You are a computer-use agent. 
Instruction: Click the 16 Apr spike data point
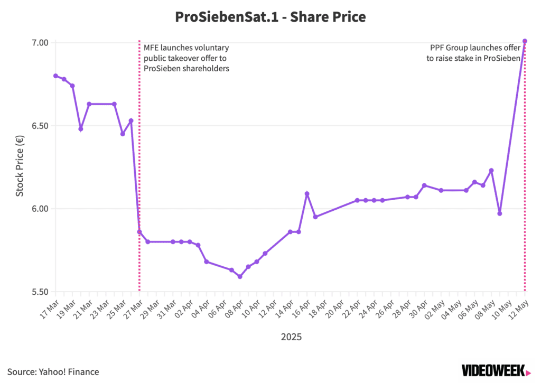[x=307, y=194]
